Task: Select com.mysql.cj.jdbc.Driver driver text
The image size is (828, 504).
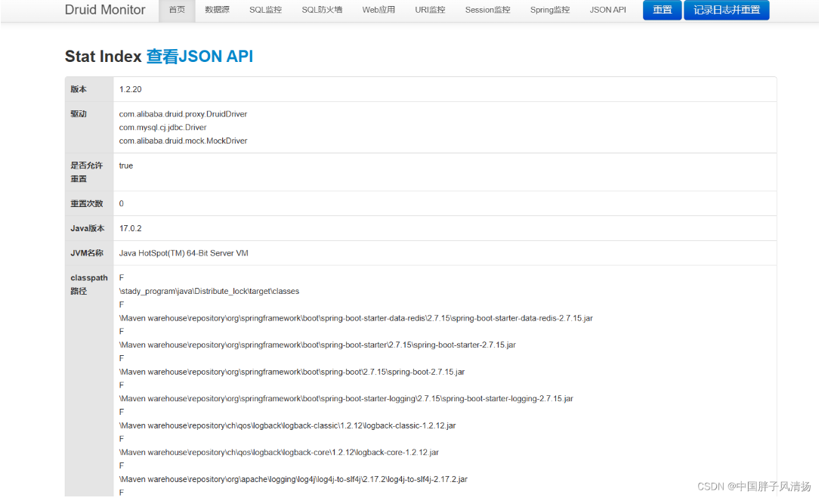Action: coord(162,127)
